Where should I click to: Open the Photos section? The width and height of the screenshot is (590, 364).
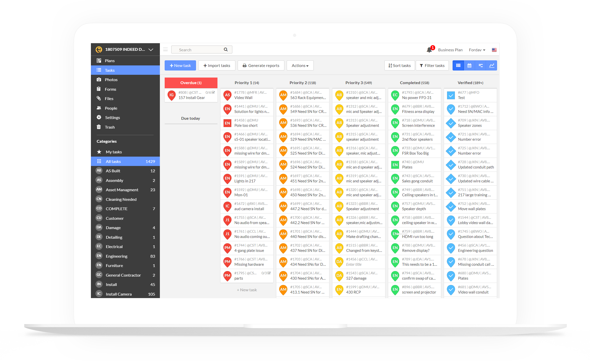coord(111,79)
